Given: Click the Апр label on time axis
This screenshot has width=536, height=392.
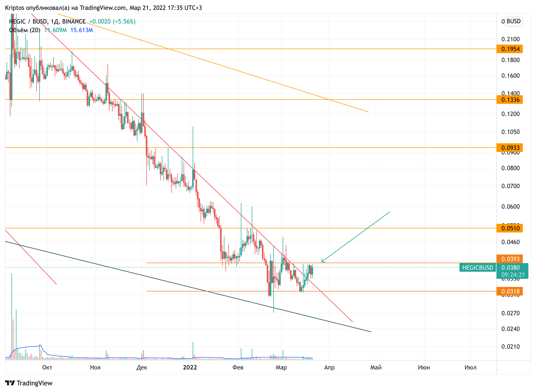Looking at the screenshot, I should coord(329,367).
